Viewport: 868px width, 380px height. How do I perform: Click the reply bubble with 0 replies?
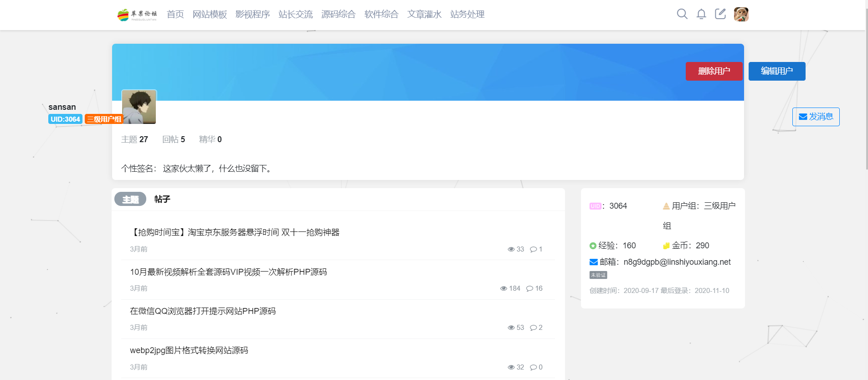[534, 367]
